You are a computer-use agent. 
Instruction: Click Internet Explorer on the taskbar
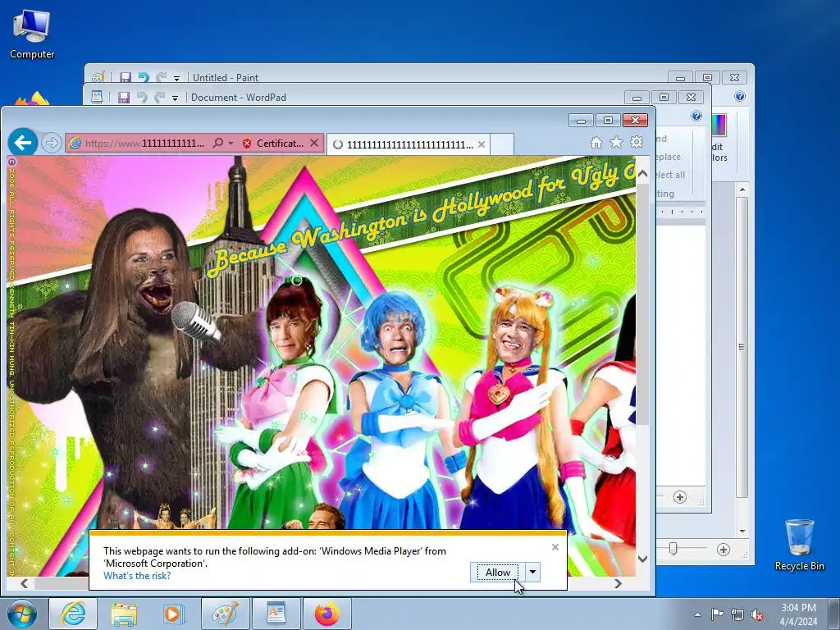(73, 614)
